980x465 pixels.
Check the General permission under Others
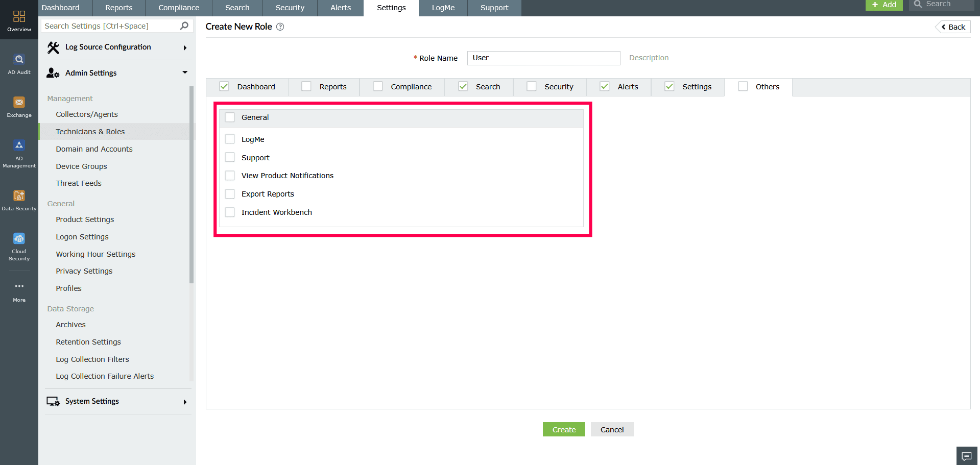pyautogui.click(x=230, y=117)
